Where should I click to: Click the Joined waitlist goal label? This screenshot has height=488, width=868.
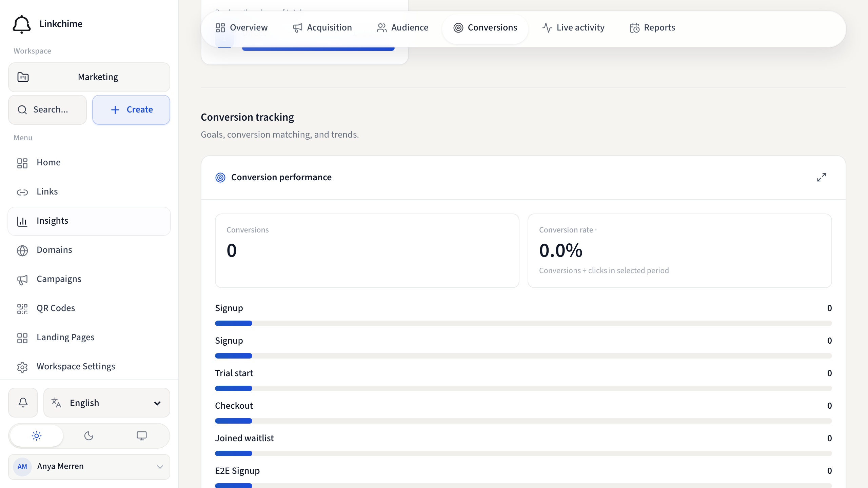point(244,438)
